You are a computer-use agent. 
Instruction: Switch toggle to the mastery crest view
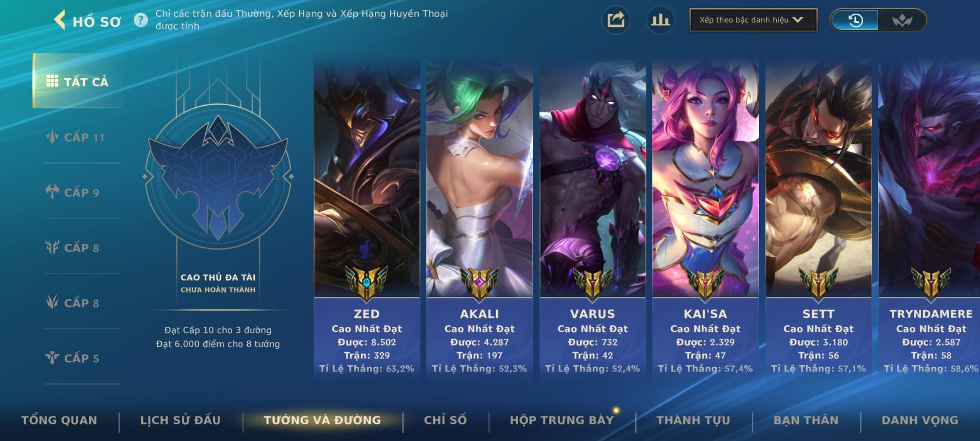coord(902,20)
